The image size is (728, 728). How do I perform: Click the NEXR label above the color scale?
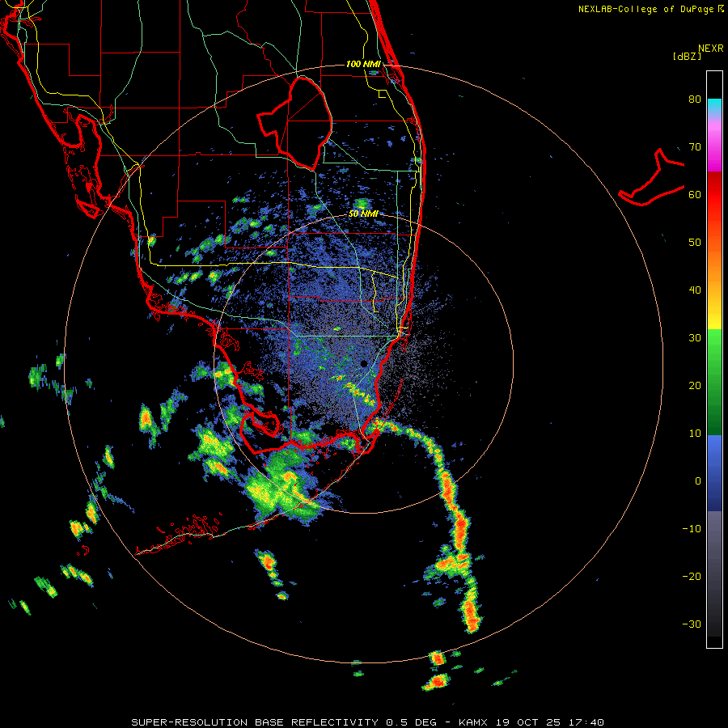711,49
